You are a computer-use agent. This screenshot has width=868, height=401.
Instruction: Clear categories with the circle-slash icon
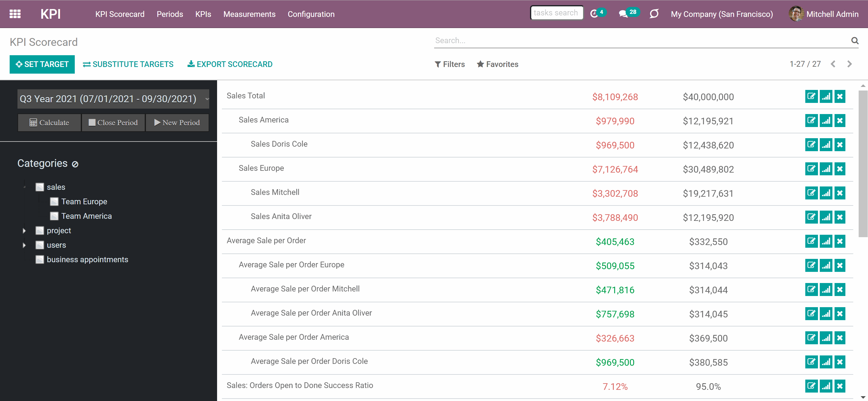click(x=75, y=164)
